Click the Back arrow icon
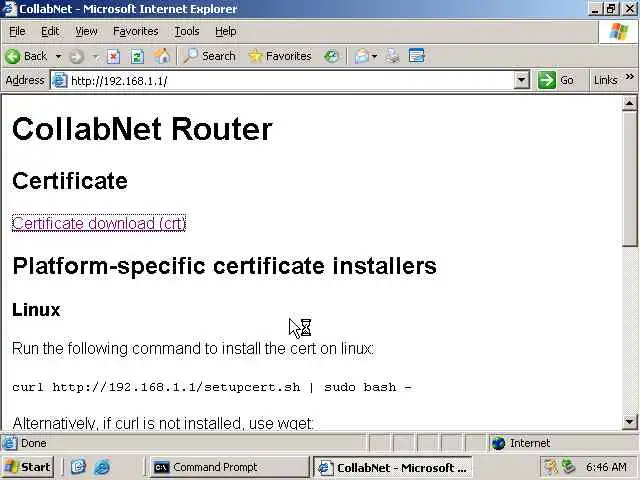The width and height of the screenshot is (640, 480). coord(13,56)
